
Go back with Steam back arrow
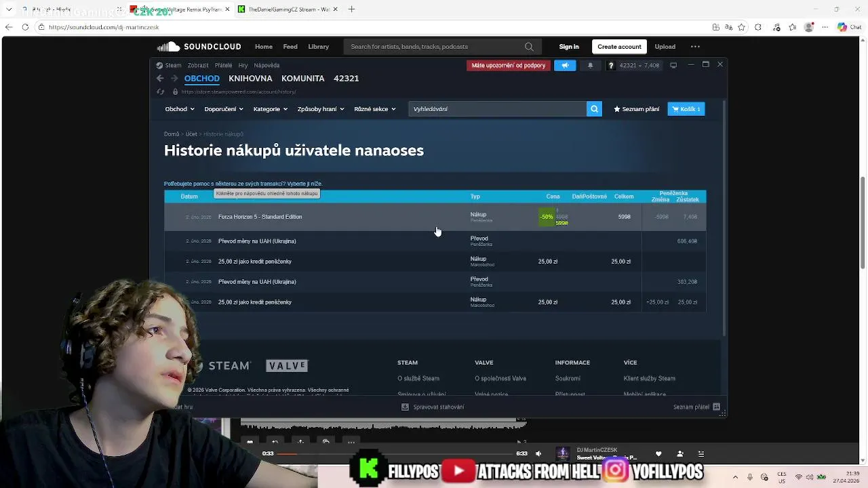(x=160, y=79)
